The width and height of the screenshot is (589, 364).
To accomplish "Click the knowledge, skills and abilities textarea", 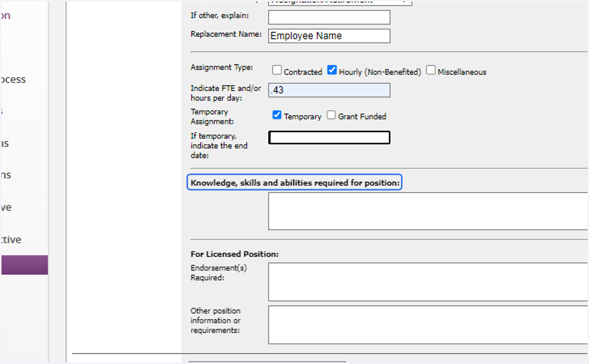I will [x=428, y=211].
